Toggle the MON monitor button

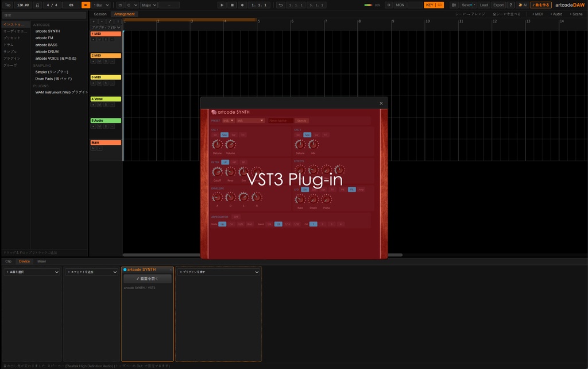point(400,5)
